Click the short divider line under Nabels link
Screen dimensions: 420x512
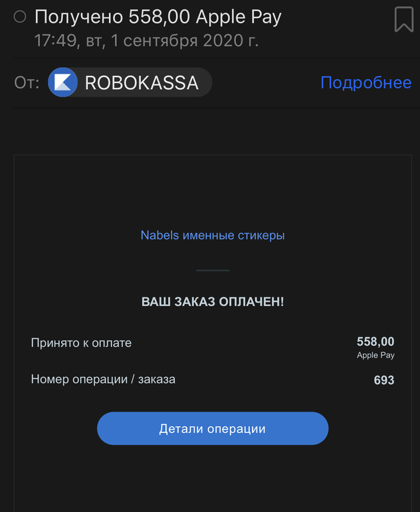213,270
